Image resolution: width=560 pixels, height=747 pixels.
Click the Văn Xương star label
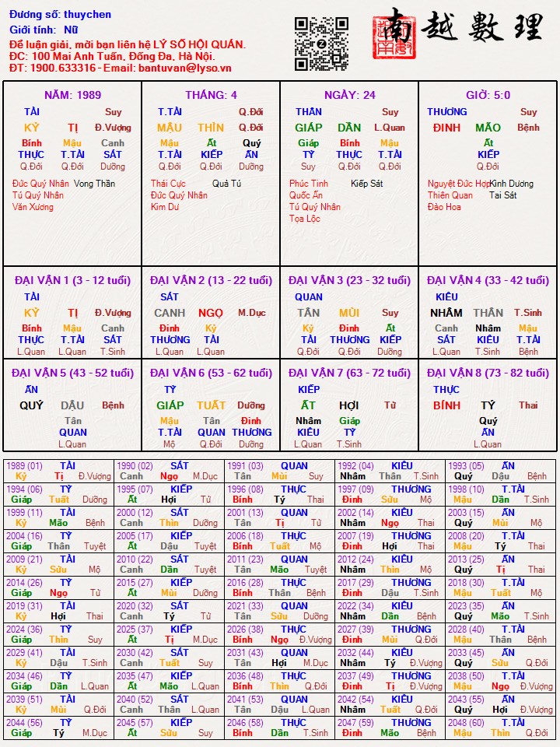(33, 207)
